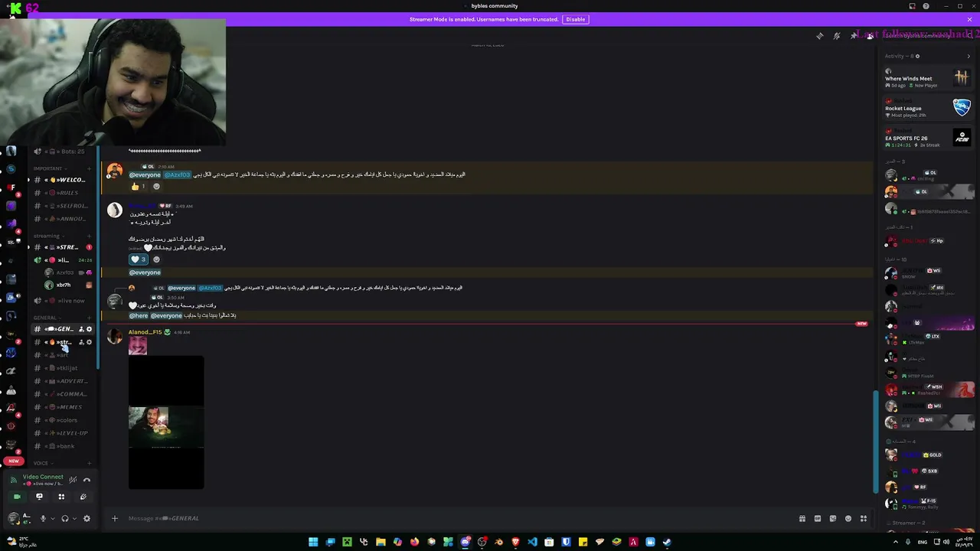Viewport: 980px width, 551px height.
Task: Open the threads icon in channel header
Action: [x=820, y=36]
